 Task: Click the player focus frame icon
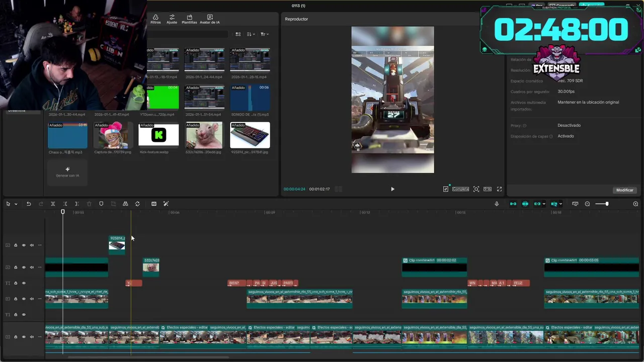(476, 189)
